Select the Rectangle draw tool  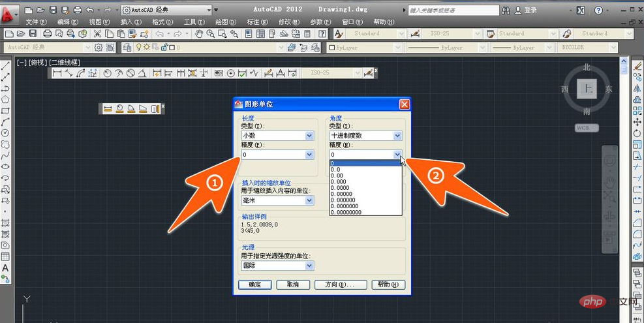[x=5, y=110]
